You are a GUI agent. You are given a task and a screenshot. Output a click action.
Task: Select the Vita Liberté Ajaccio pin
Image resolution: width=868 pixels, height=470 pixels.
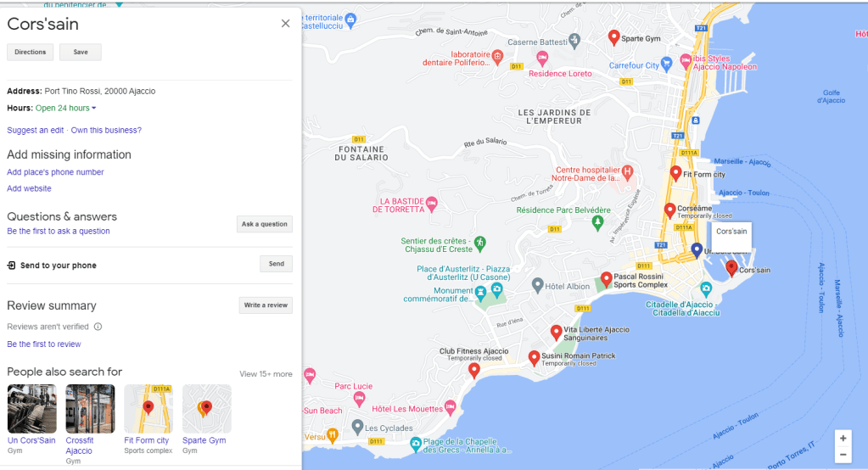(556, 332)
